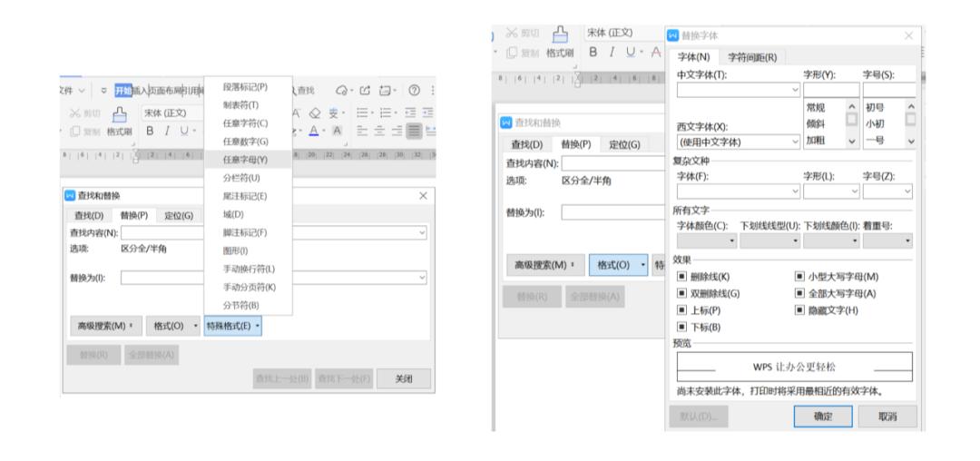The width and height of the screenshot is (980, 461).
Task: Click highlighted 格式(O) beside the 替换字体 dialog
Action: point(618,265)
